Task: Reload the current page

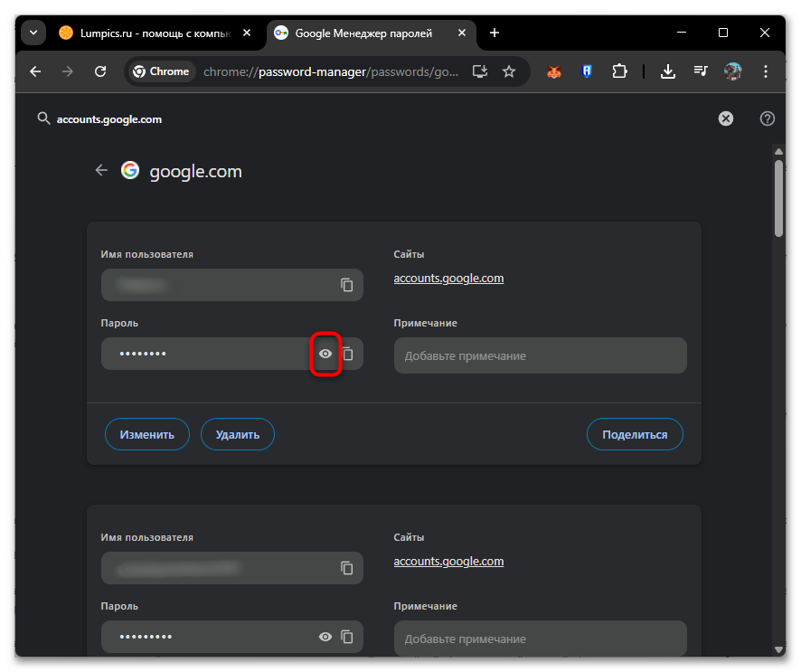Action: tap(100, 71)
